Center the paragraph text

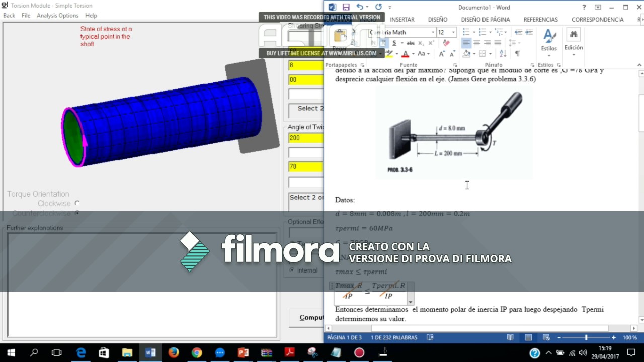(477, 43)
